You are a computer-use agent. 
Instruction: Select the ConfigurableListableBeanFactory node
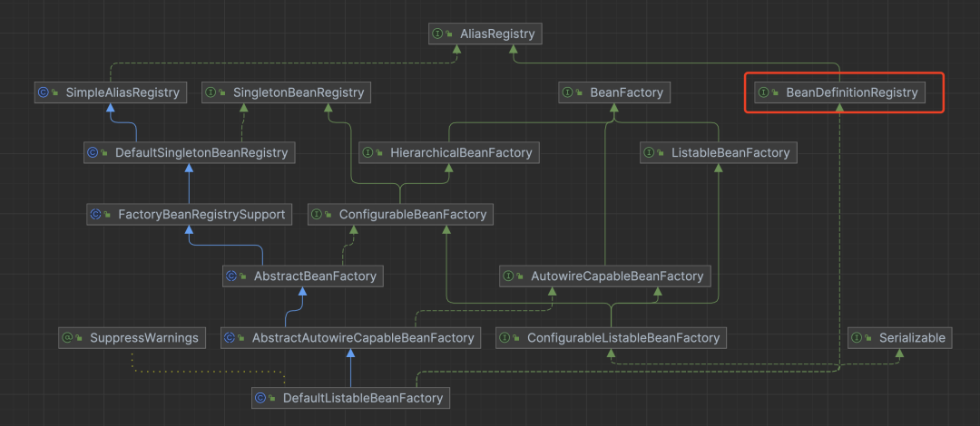point(612,338)
